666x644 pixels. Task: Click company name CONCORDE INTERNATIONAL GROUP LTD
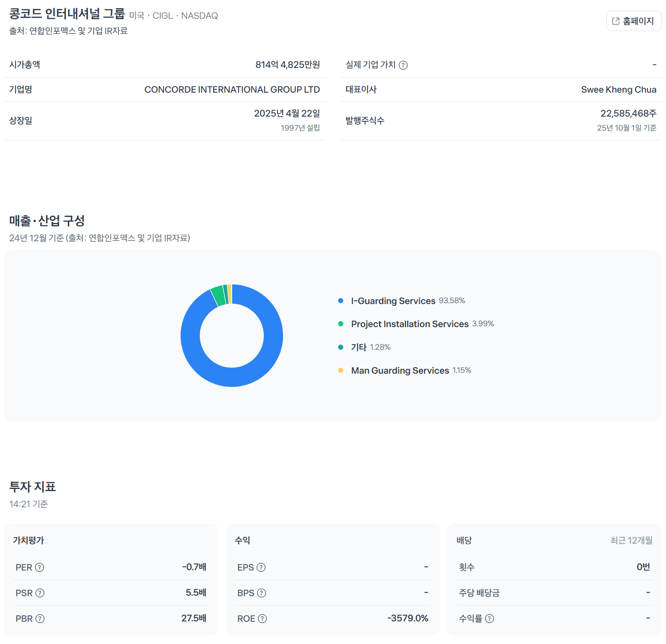[232, 89]
